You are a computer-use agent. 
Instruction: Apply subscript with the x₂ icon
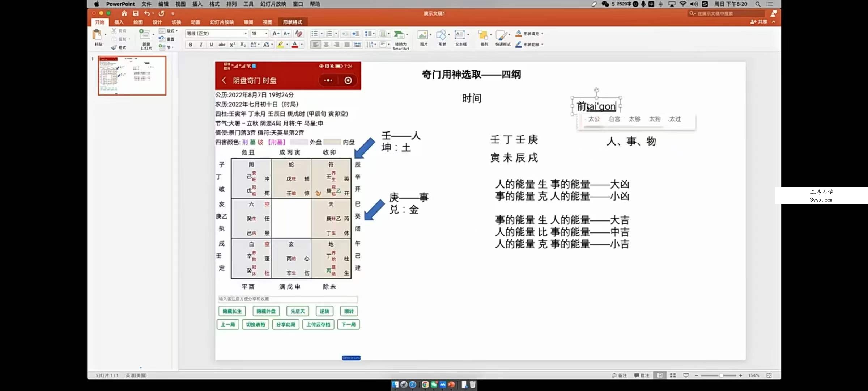point(243,45)
